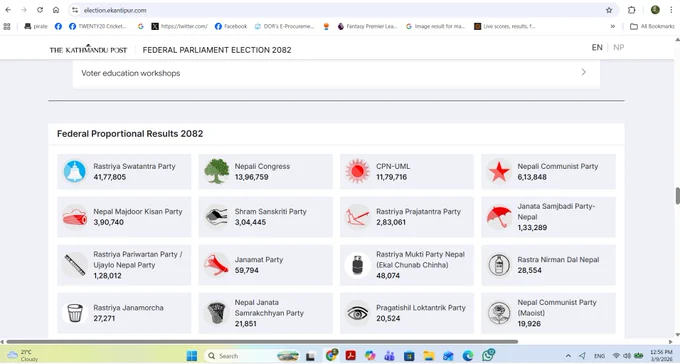Viewport: 680px width, 364px height.
Task: Click taskbar clock showing 12:56 PM
Action: (661, 355)
